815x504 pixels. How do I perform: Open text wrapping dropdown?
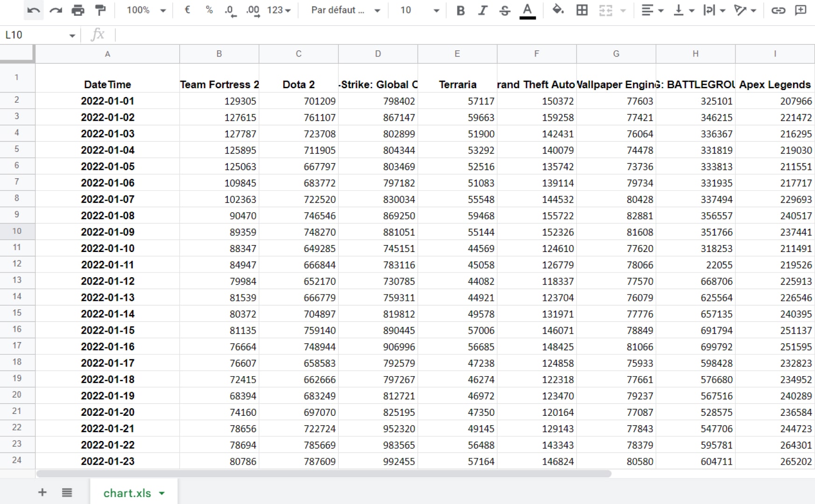tap(714, 10)
